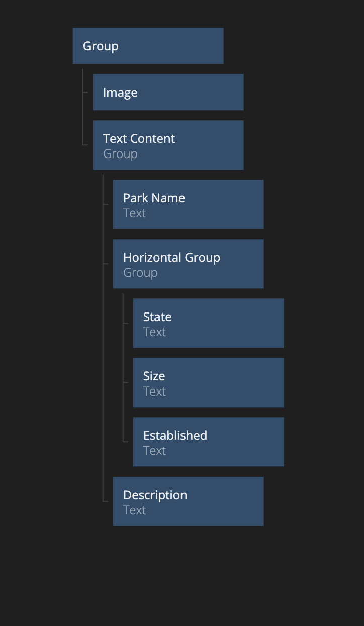The height and width of the screenshot is (626, 364).
Task: Click the "Text" type label under Park Name
Action: pos(134,213)
